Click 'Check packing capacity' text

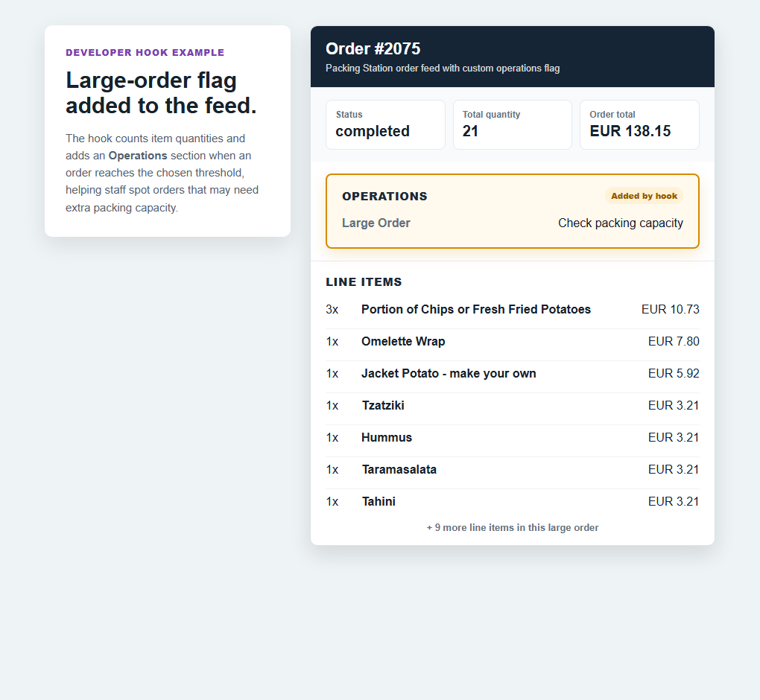(x=621, y=223)
